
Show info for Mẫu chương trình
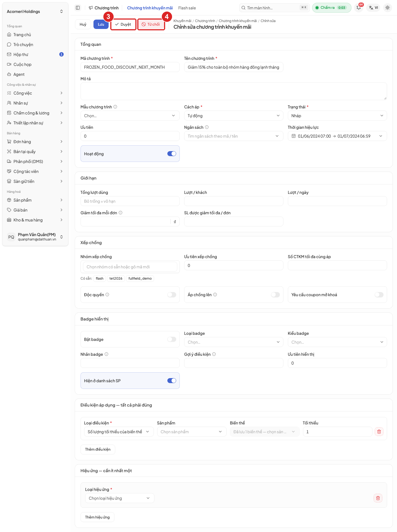115,107
